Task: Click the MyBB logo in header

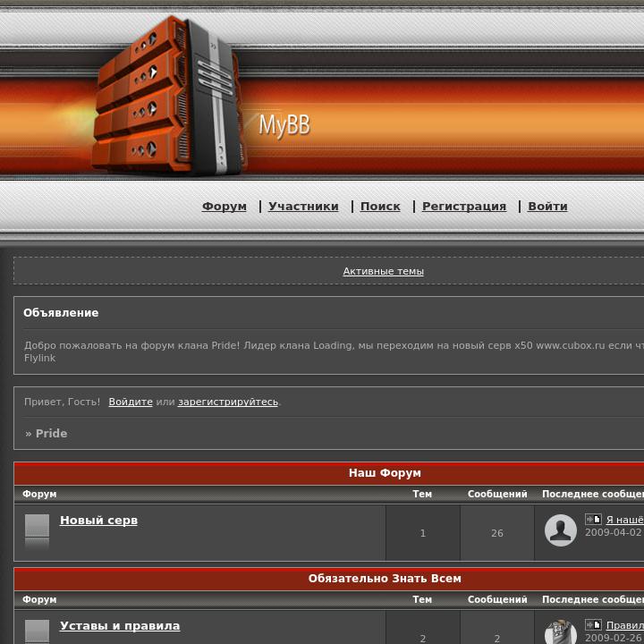Action: pyautogui.click(x=284, y=125)
